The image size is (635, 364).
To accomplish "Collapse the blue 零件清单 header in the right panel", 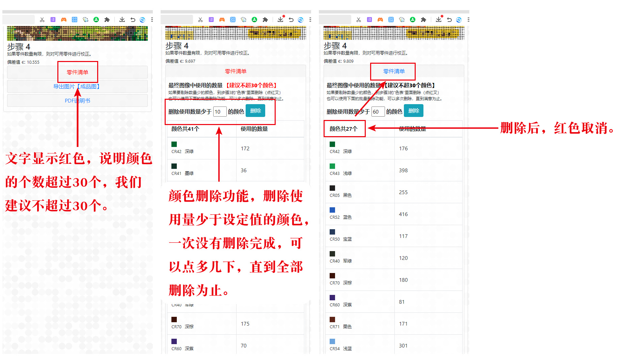I will point(394,71).
